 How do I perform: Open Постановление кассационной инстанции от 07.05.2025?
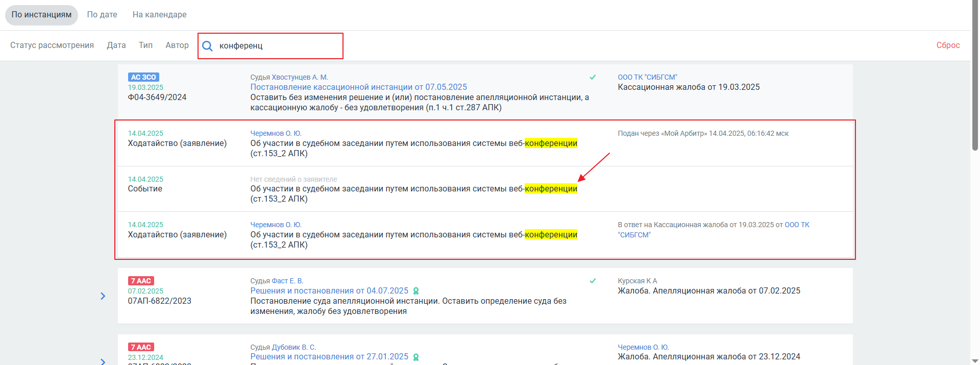(x=358, y=87)
